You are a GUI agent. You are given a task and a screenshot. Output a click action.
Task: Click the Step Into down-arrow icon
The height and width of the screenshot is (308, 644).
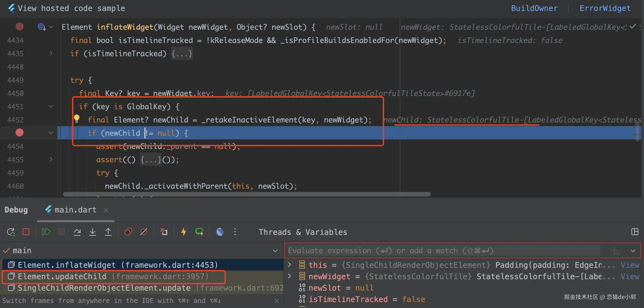tap(92, 232)
